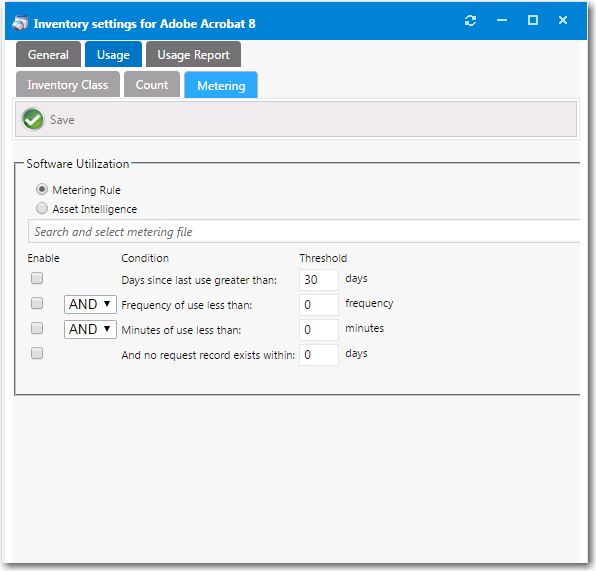
Task: Click the Software Utilization group label
Action: [78, 164]
